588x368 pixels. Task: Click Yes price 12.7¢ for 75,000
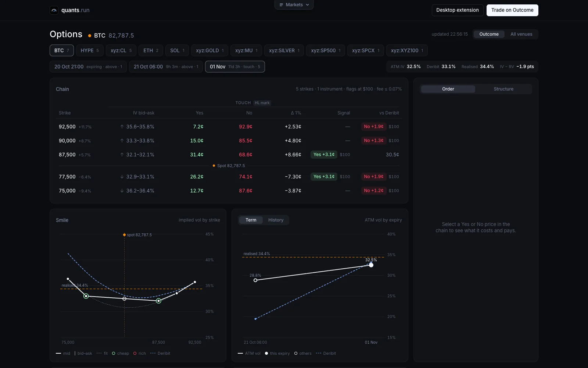click(197, 191)
